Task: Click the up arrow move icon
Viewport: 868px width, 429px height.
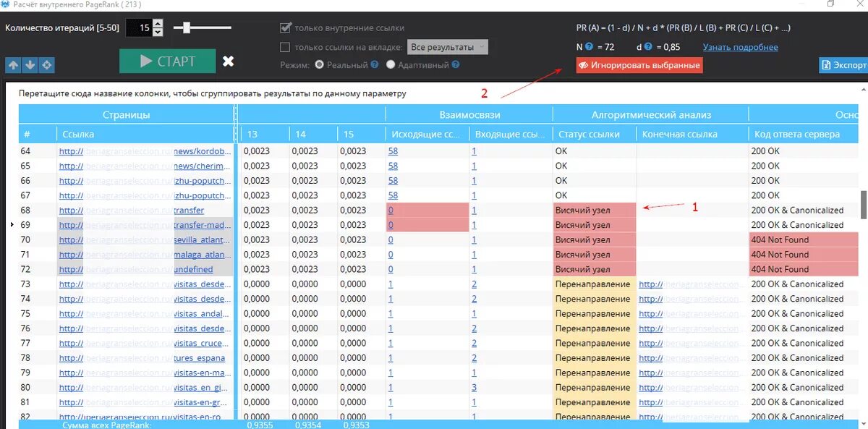Action: coord(13,65)
